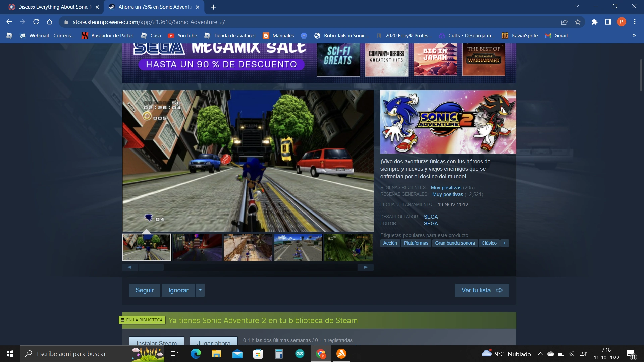Viewport: 644px width, 362px height.
Task: Open Chrome three-dot menu
Action: point(635,22)
